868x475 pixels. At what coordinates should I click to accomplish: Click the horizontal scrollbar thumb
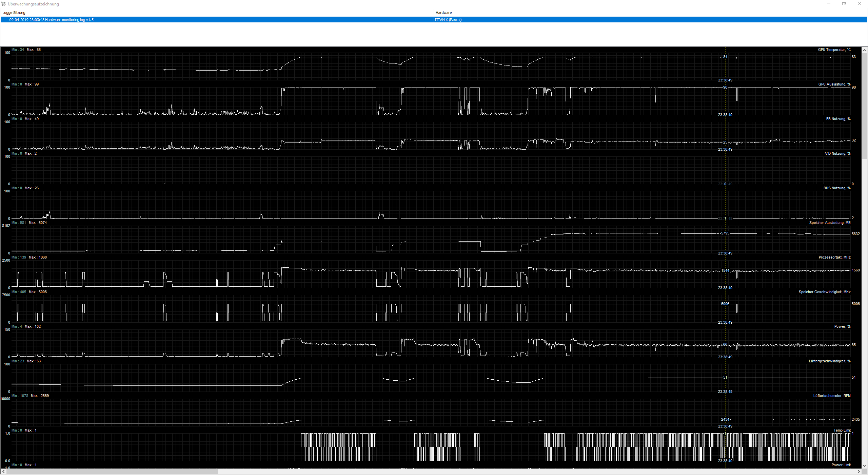(x=112, y=472)
